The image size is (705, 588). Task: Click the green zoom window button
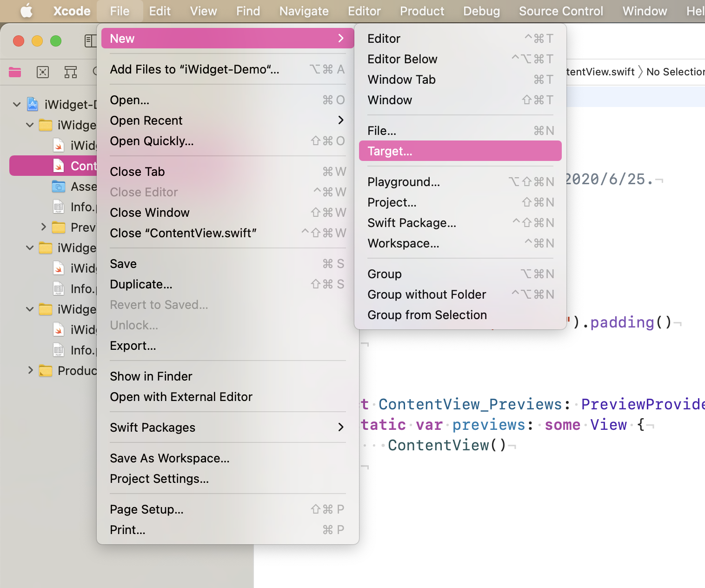pyautogui.click(x=56, y=41)
